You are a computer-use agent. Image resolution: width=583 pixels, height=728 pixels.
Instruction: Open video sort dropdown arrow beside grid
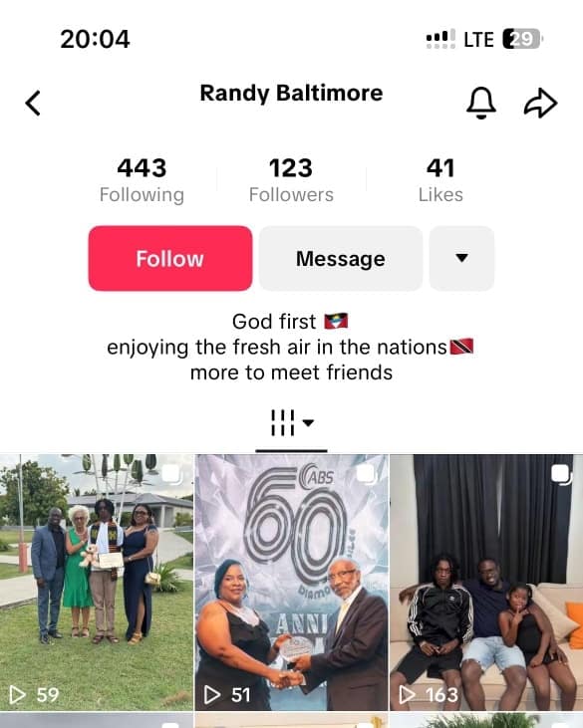coord(308,422)
